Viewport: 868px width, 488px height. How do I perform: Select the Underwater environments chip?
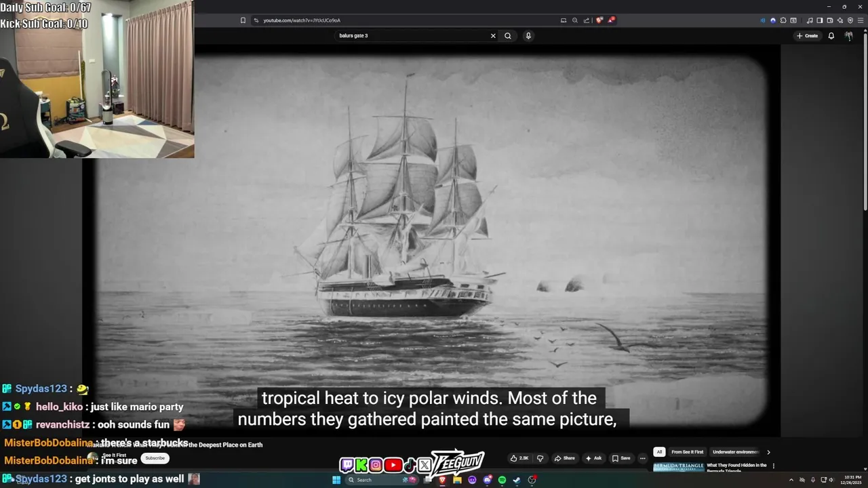point(736,452)
